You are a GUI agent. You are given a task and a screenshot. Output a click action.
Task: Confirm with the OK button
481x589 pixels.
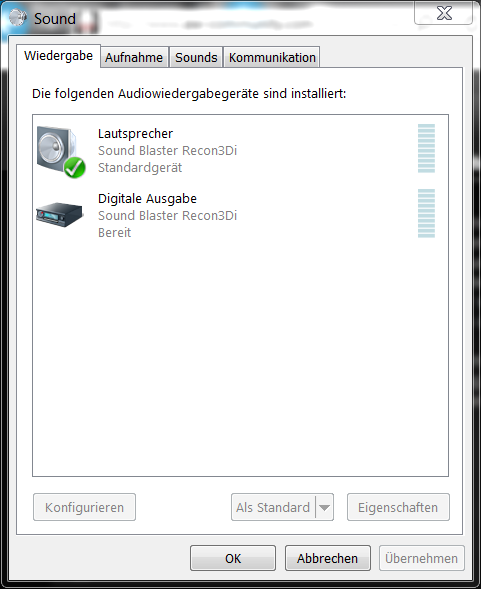point(233,558)
